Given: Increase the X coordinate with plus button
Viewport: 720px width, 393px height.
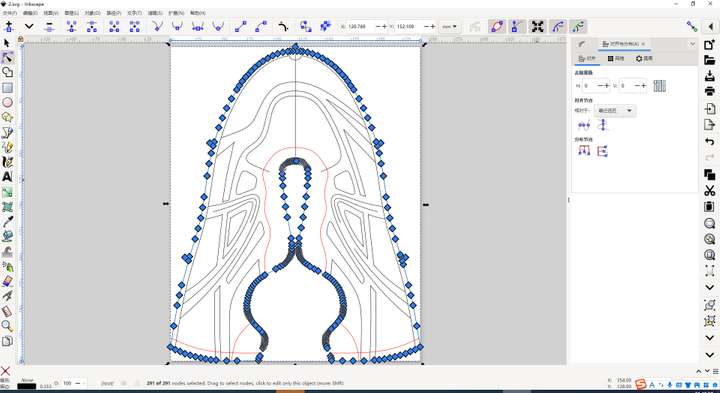Looking at the screenshot, I should 384,27.
